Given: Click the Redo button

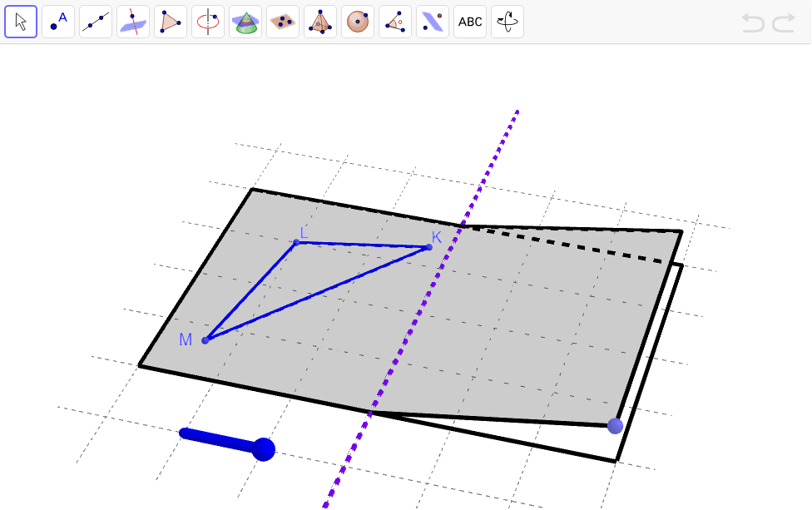Looking at the screenshot, I should (783, 22).
